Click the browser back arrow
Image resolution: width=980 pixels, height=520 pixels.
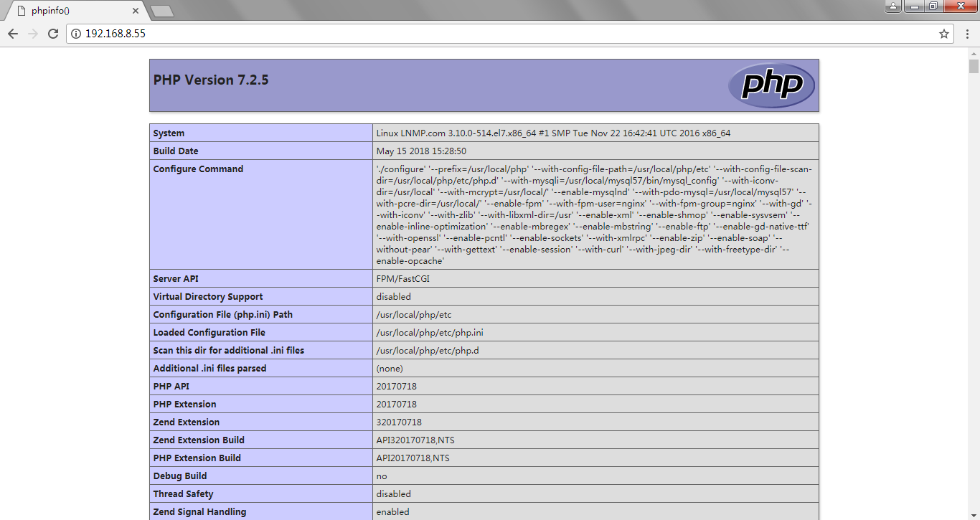13,34
